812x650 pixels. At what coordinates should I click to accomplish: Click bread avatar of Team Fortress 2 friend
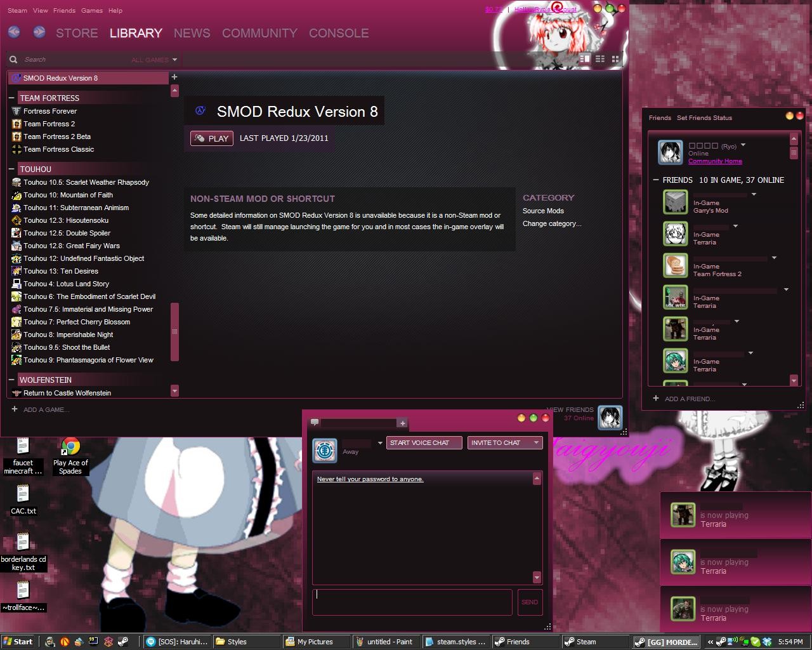pos(676,265)
